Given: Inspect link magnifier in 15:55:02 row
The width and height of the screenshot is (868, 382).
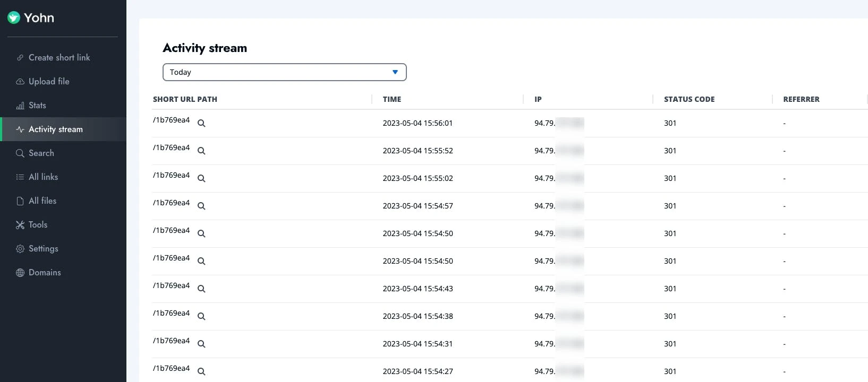Looking at the screenshot, I should tap(201, 178).
